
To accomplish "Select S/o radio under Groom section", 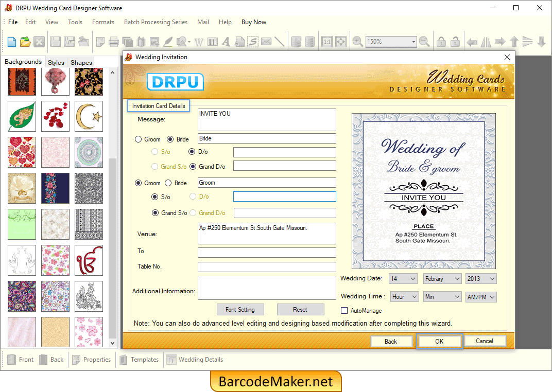I will pos(154,197).
